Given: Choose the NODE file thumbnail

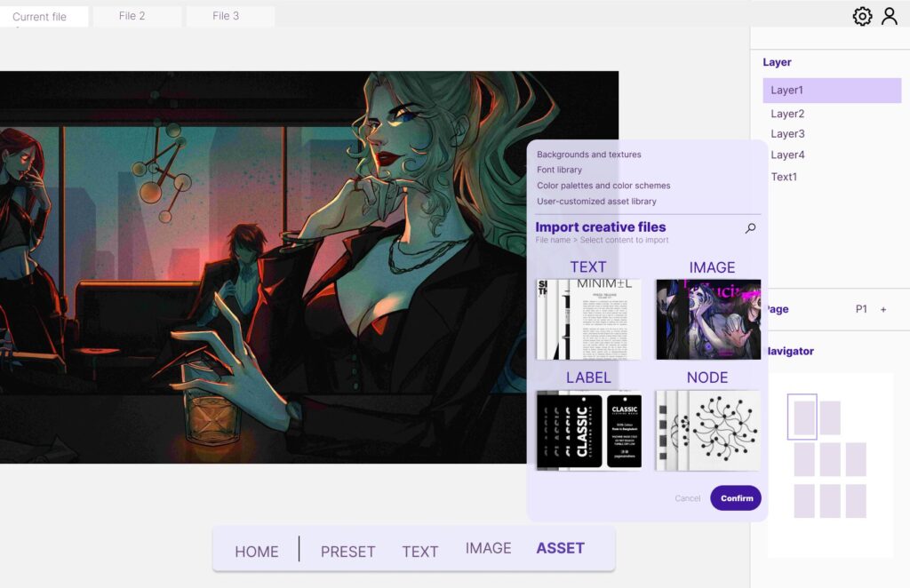Looking at the screenshot, I should pos(708,430).
